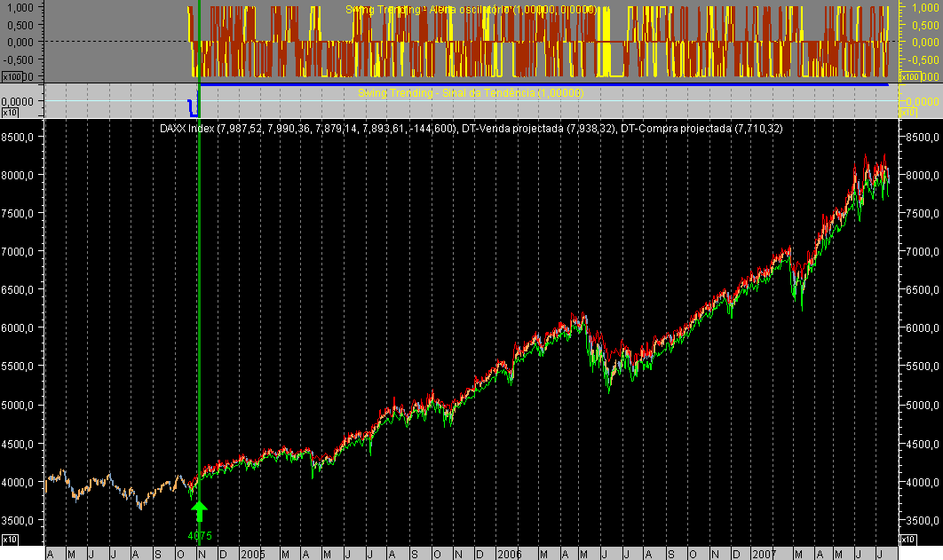Click the green 4075 price annotation
Image resolution: width=943 pixels, height=560 pixels.
coord(200,534)
